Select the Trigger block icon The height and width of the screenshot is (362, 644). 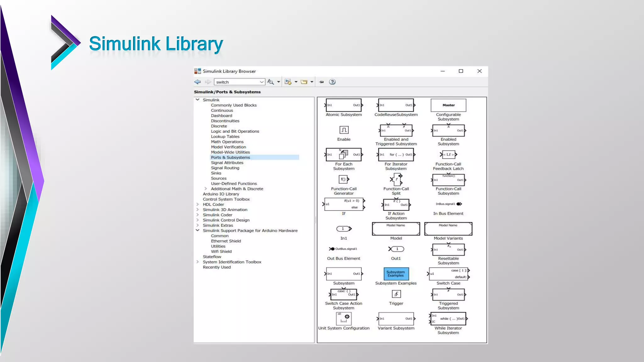(396, 294)
